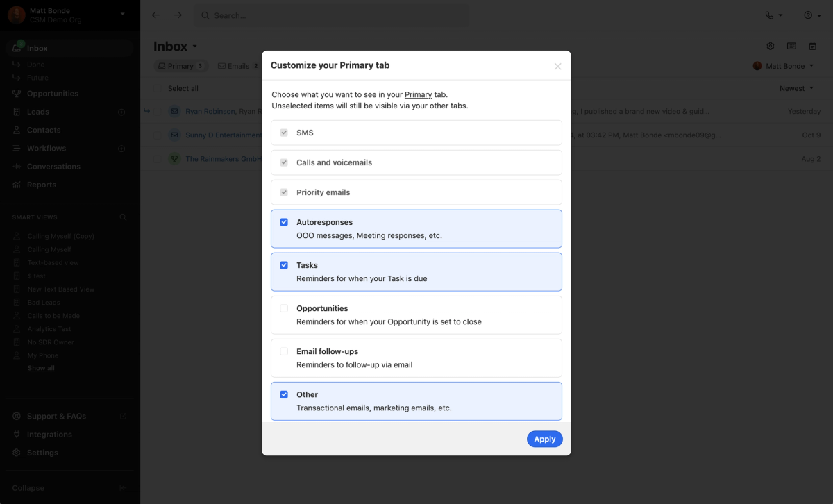833x504 pixels.
Task: Add a new lead with plus icon
Action: (121, 112)
